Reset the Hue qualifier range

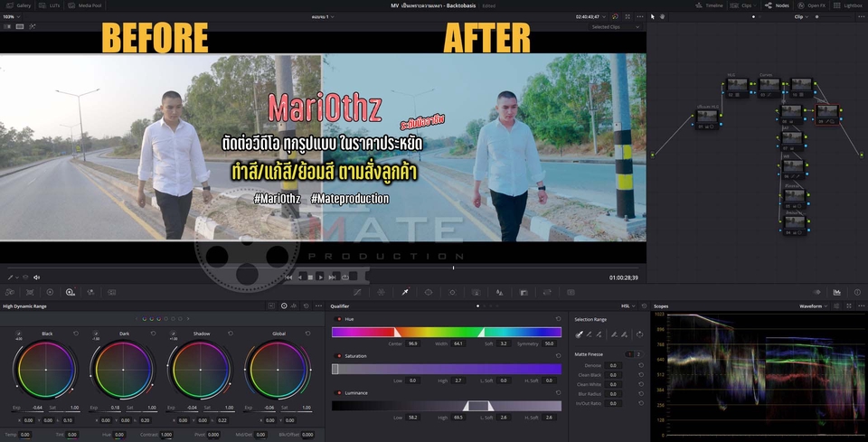tap(558, 319)
